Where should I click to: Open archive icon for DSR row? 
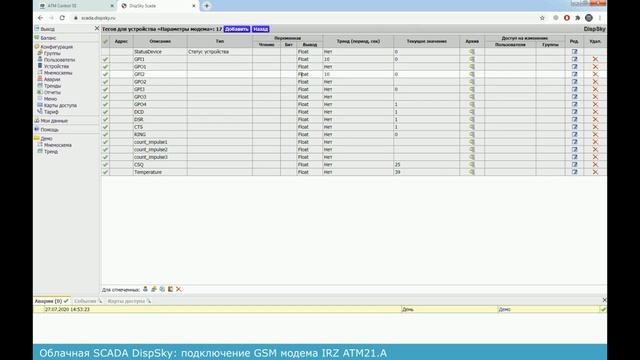click(472, 119)
